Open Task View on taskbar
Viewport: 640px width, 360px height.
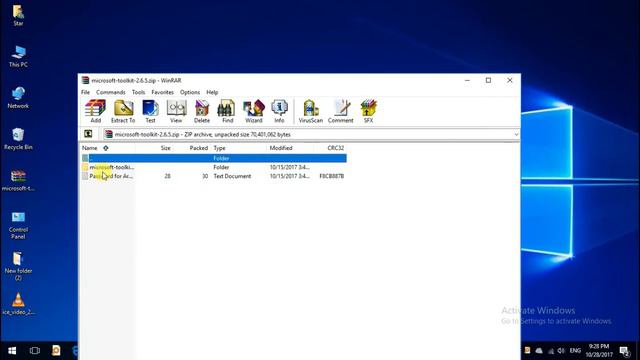35,351
